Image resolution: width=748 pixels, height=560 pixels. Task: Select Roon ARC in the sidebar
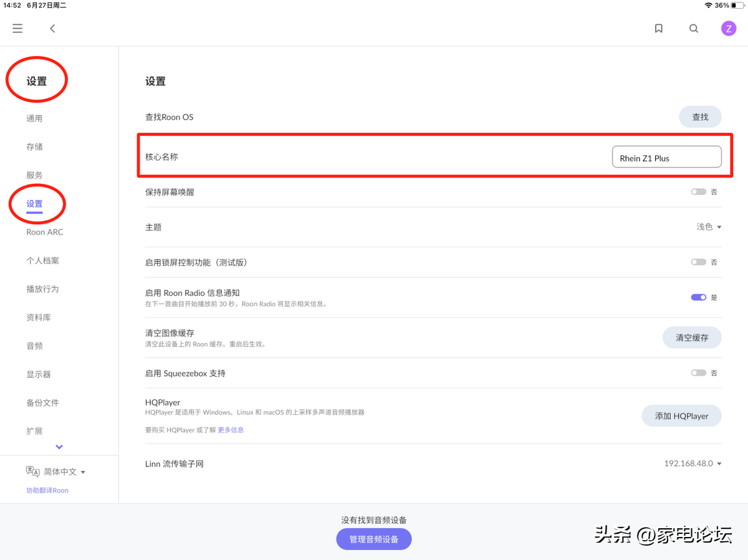pyautogui.click(x=45, y=232)
